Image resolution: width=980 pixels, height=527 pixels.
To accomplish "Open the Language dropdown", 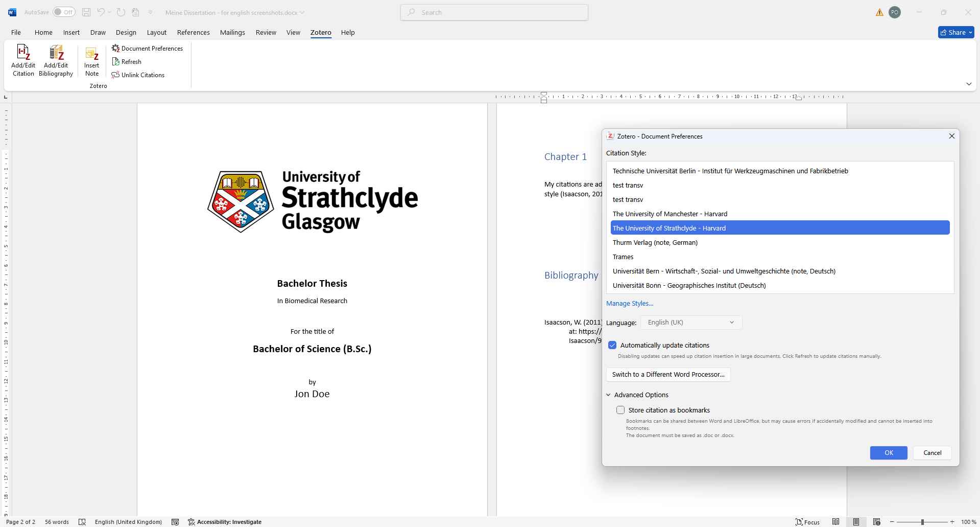I will click(x=690, y=323).
